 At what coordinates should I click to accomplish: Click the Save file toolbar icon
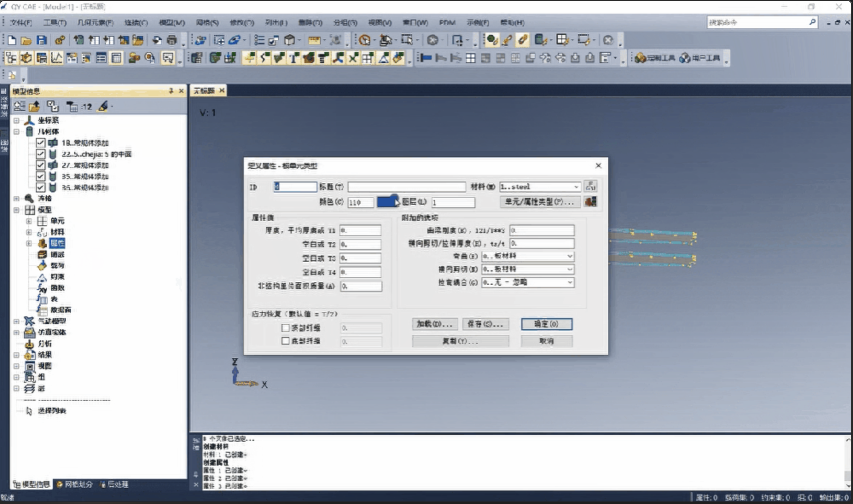[x=41, y=41]
